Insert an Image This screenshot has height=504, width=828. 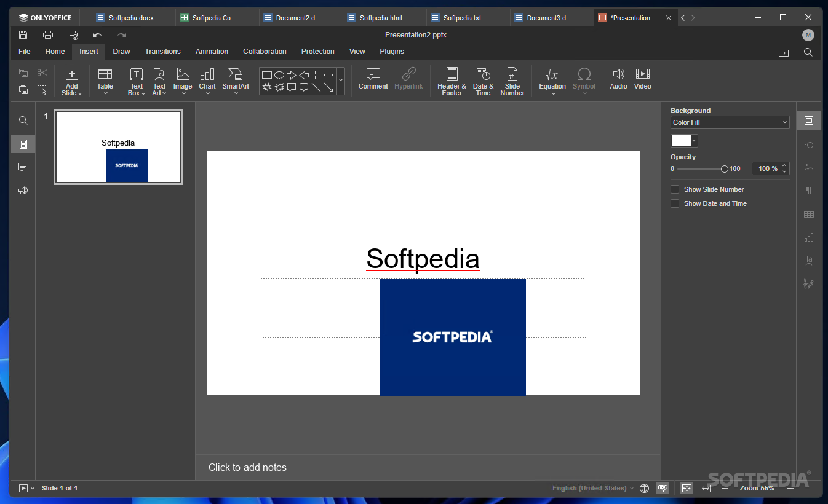[x=183, y=82]
